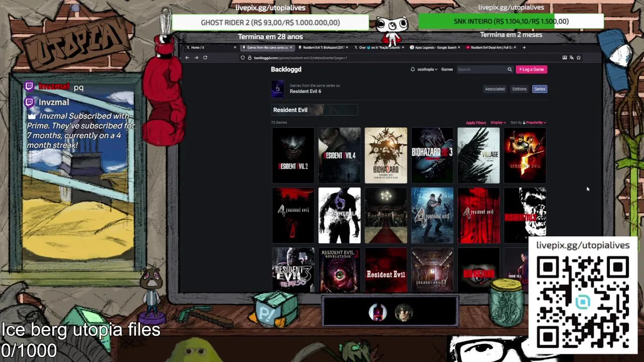Open a new browser tab with plus icon
The width and height of the screenshot is (644, 362).
coord(524,48)
